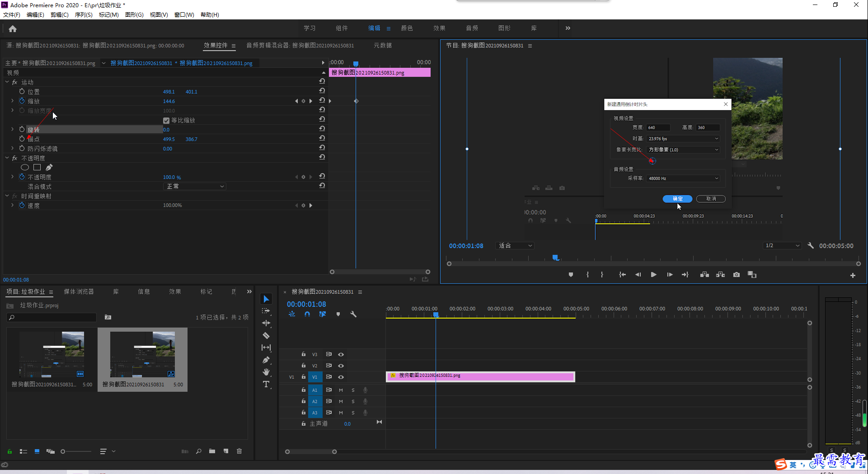The height and width of the screenshot is (474, 868).
Task: Create ellipse mask under opacity
Action: [x=25, y=168]
